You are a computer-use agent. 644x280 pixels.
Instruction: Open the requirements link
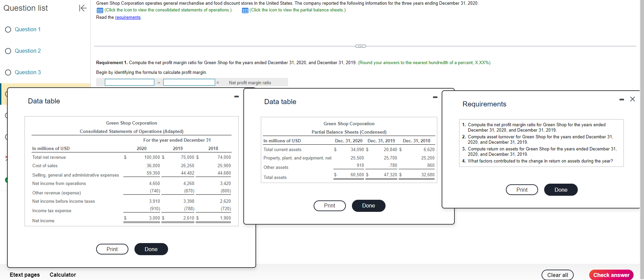[x=128, y=17]
